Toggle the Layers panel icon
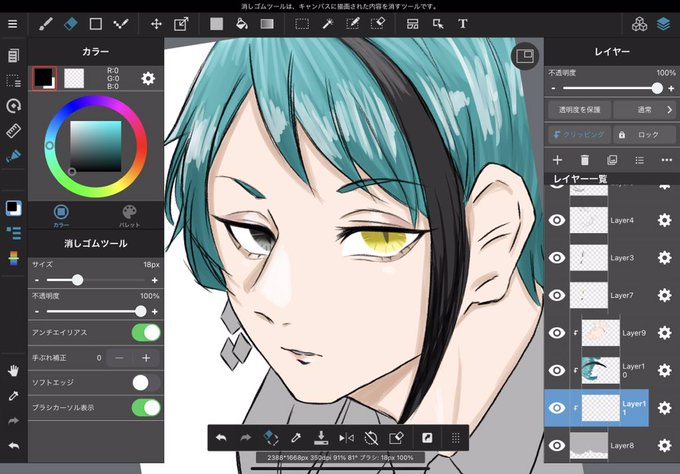This screenshot has width=680, height=474. (664, 24)
